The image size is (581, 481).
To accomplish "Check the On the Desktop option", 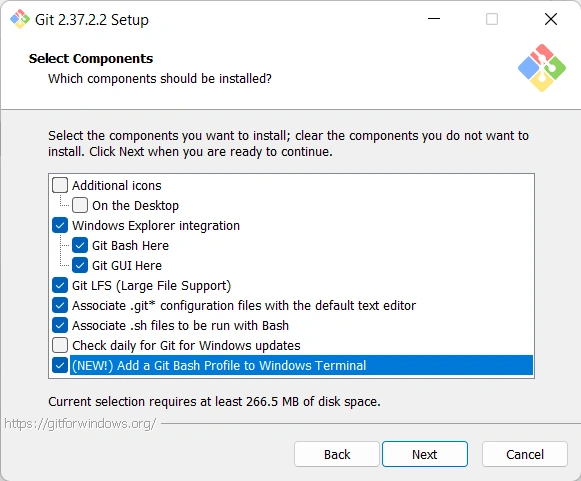I will (x=80, y=205).
